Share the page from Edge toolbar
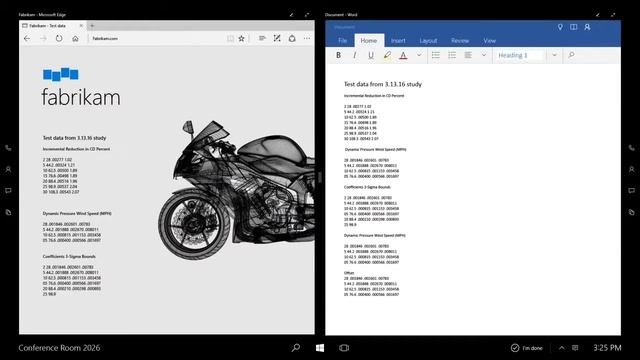The height and width of the screenshot is (360, 640). pos(292,38)
